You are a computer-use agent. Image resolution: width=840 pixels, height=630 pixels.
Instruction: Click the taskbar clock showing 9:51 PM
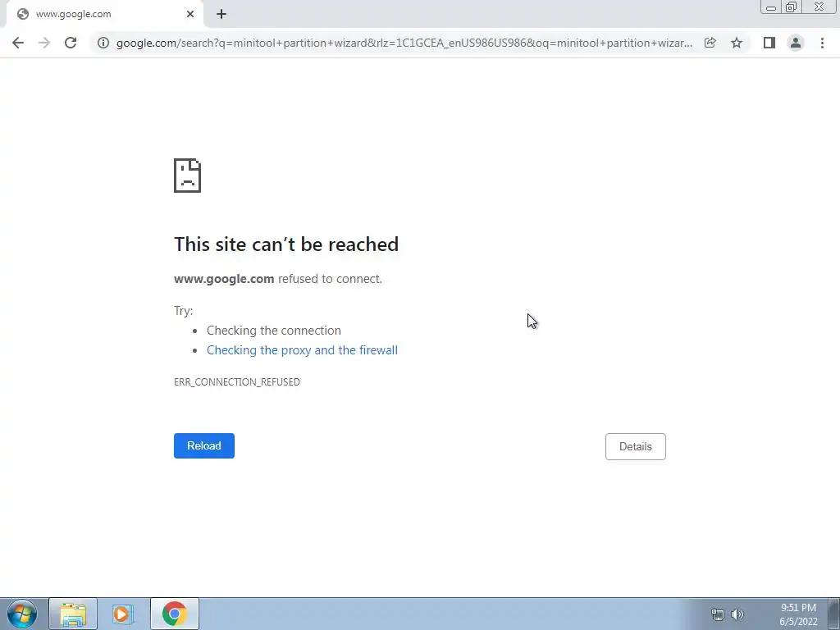pyautogui.click(x=798, y=614)
